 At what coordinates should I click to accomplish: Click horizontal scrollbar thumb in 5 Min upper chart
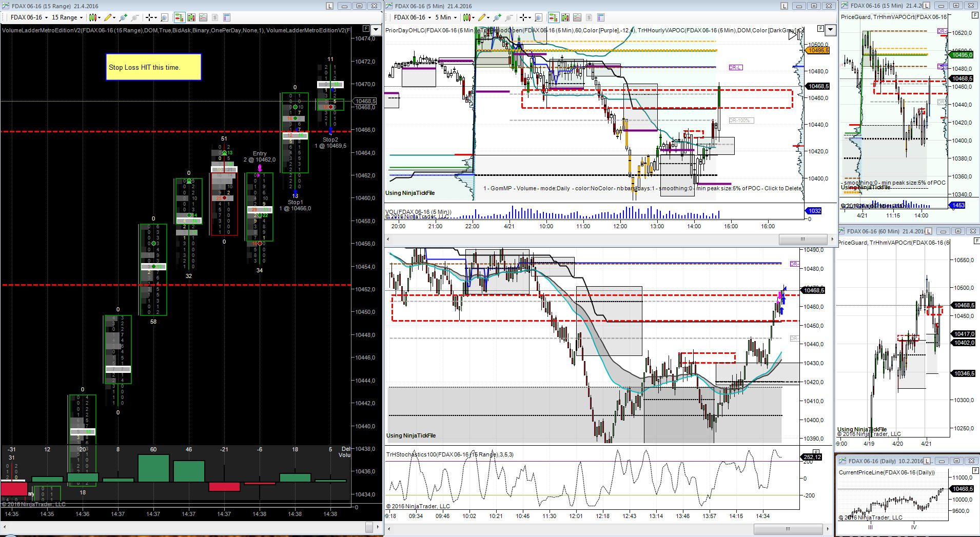pyautogui.click(x=802, y=240)
